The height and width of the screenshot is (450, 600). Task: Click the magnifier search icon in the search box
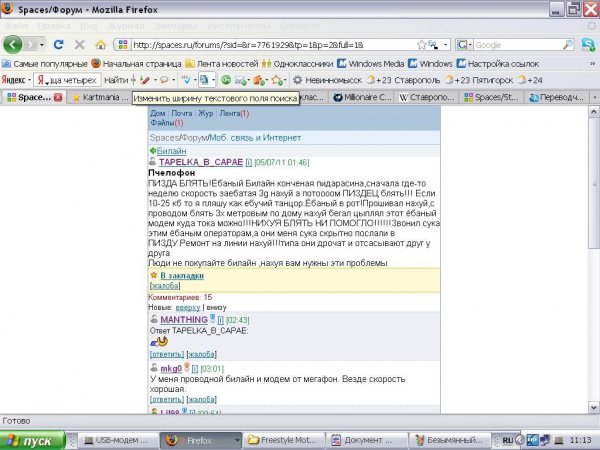tap(568, 45)
